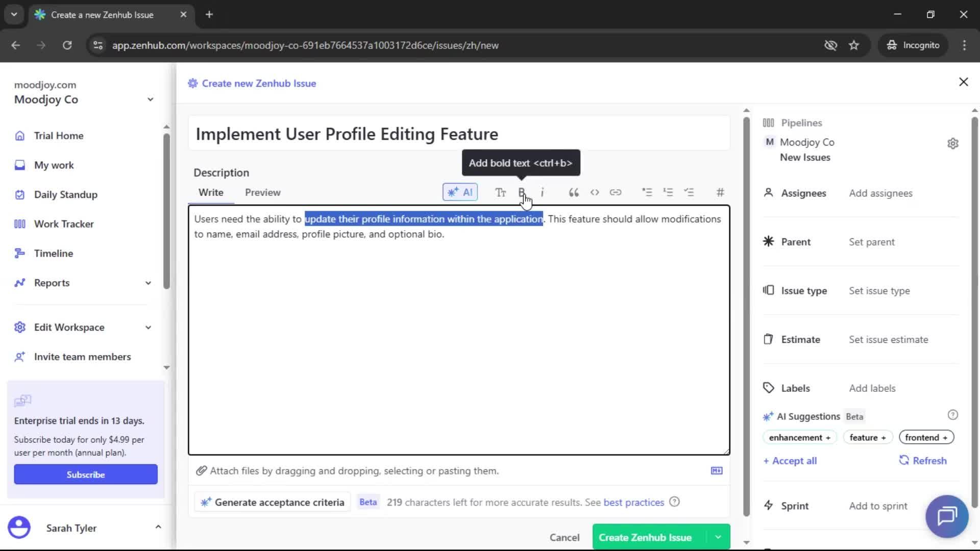Add a hyperlink with the link icon
Viewport: 980px width, 551px height.
coord(616,192)
